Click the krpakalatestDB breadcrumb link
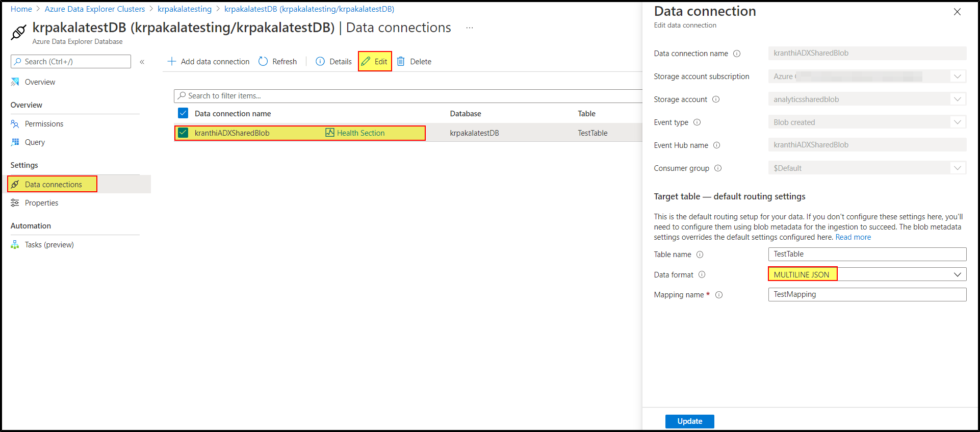 309,9
